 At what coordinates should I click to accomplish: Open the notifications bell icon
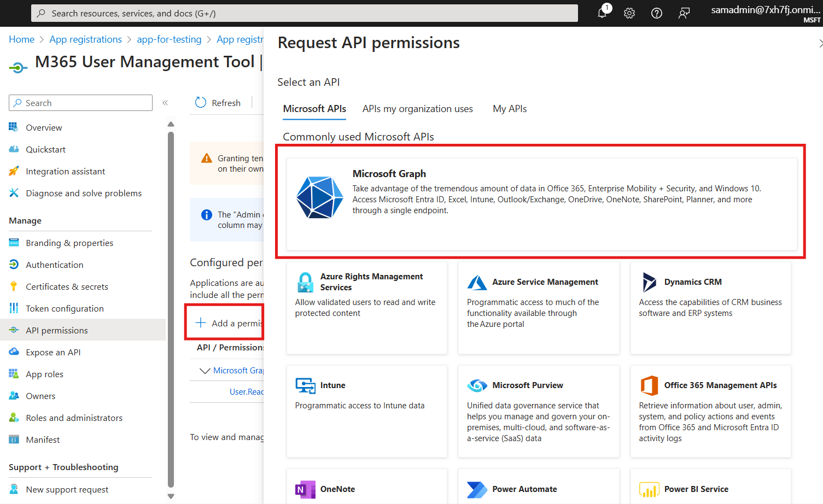pos(602,13)
